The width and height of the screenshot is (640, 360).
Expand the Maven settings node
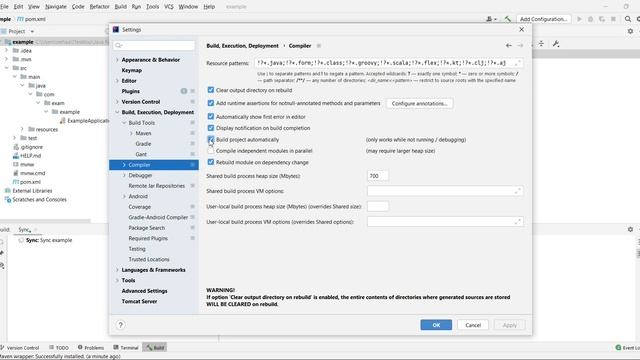[x=131, y=133]
